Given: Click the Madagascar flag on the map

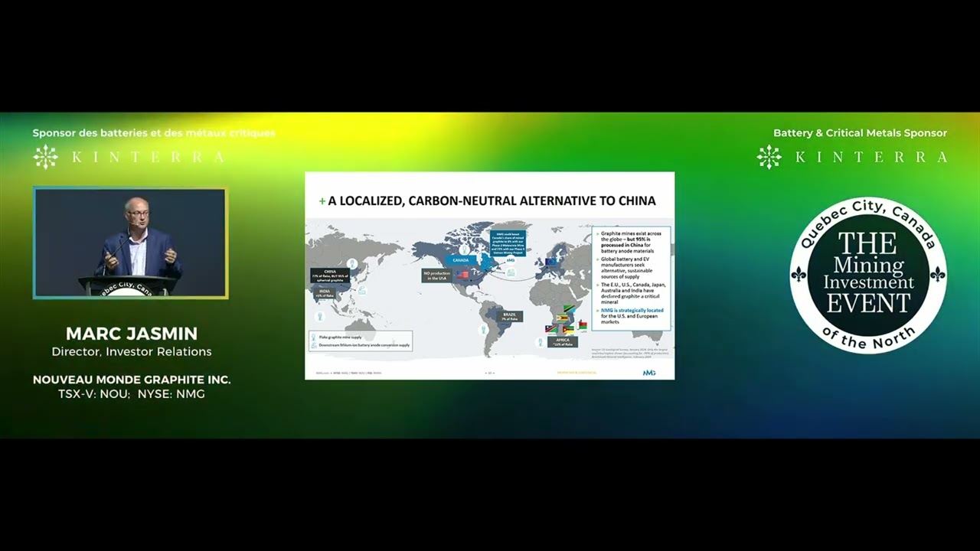Looking at the screenshot, I should 583,324.
